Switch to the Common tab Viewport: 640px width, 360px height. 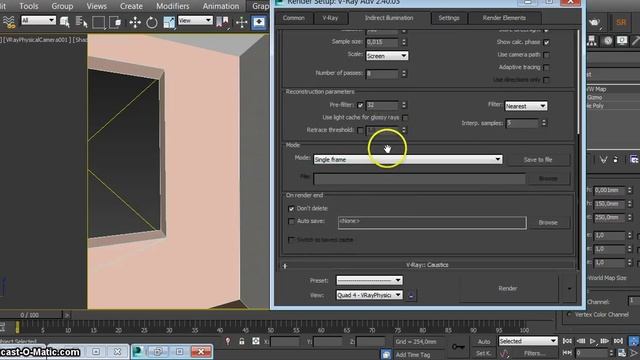tap(294, 18)
